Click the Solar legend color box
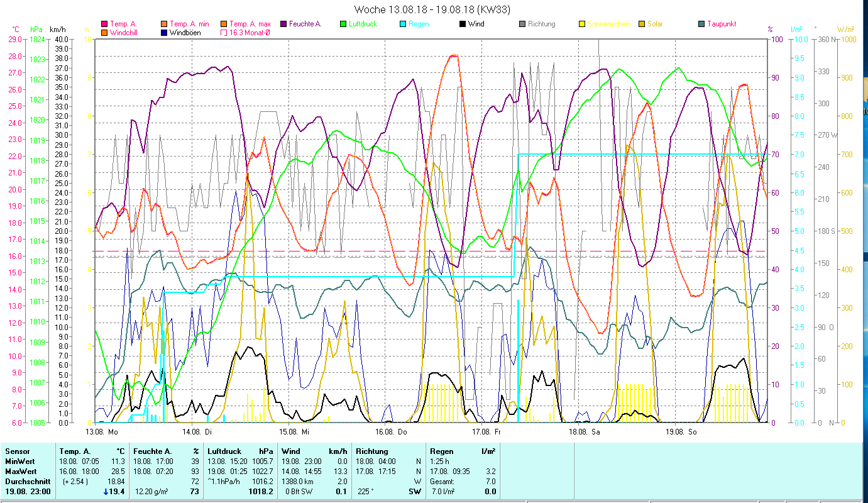 (x=641, y=24)
